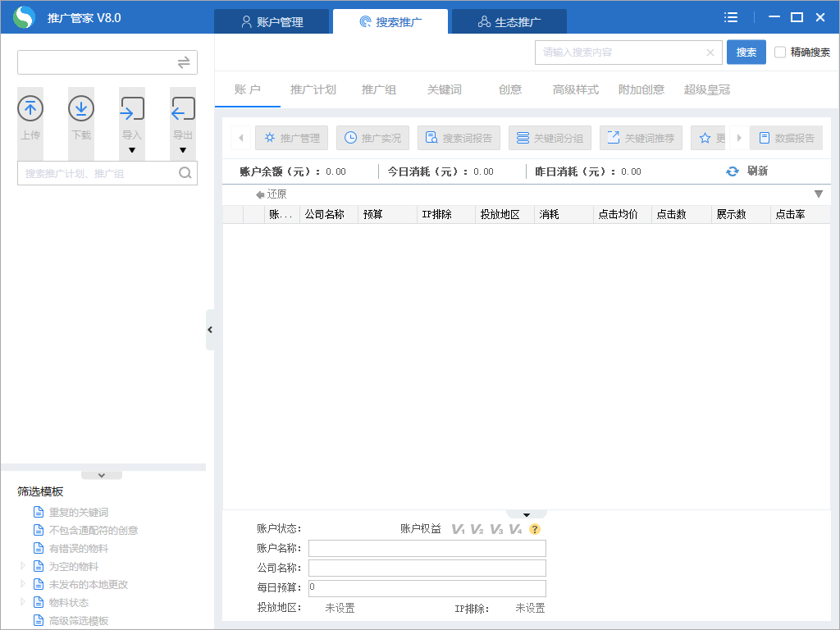Enable the 精确搜索 checkbox
Viewport: 840px width, 630px height.
[780, 52]
